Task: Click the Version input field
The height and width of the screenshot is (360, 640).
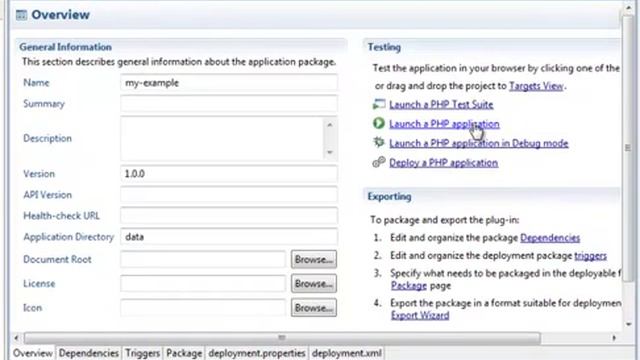Action: 229,174
